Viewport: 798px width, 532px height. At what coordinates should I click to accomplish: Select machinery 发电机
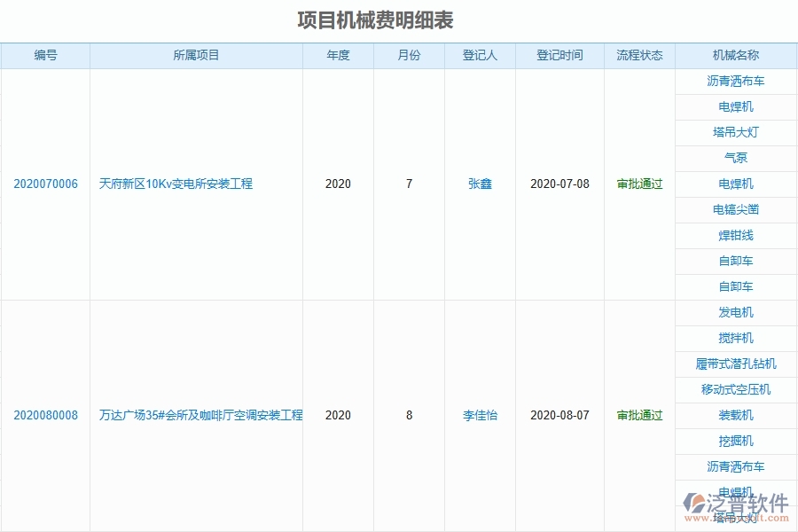(x=733, y=312)
